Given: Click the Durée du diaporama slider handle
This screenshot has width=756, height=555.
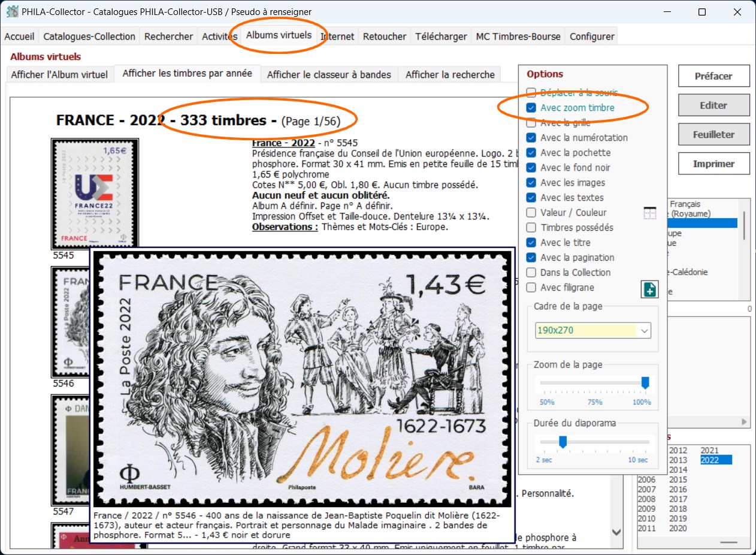Looking at the screenshot, I should 563,442.
